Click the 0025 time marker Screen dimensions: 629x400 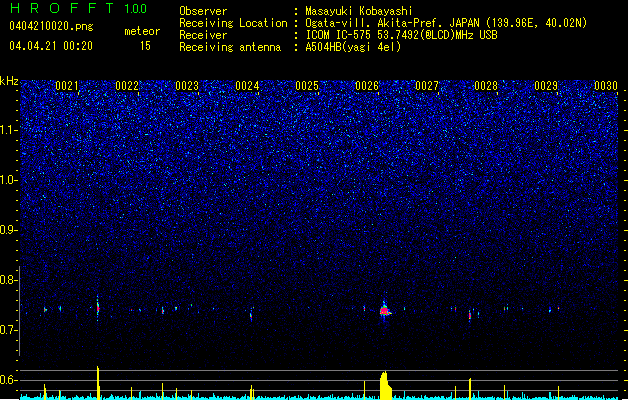click(307, 86)
